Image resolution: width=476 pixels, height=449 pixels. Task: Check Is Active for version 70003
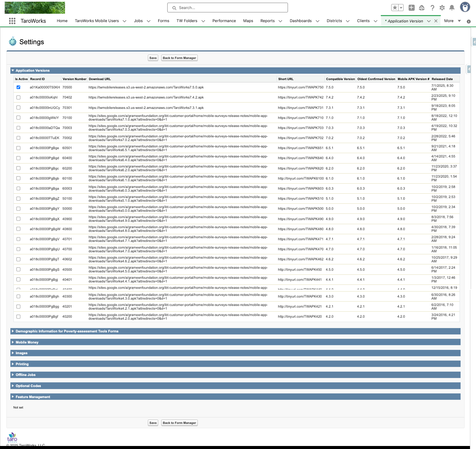(x=18, y=128)
